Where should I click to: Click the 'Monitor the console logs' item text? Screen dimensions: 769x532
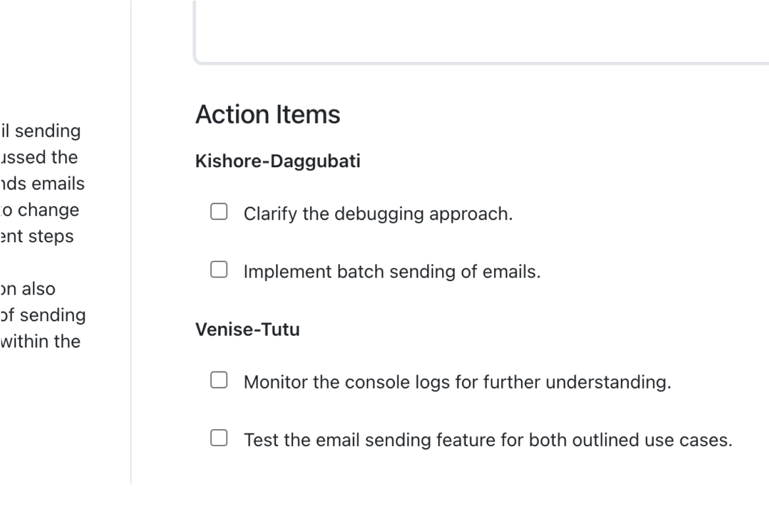coord(457,382)
